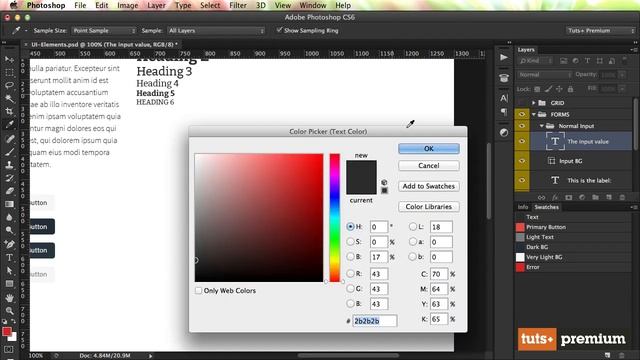Open the Layers panel flyout menu
This screenshot has height=360, width=640.
pyautogui.click(x=633, y=49)
